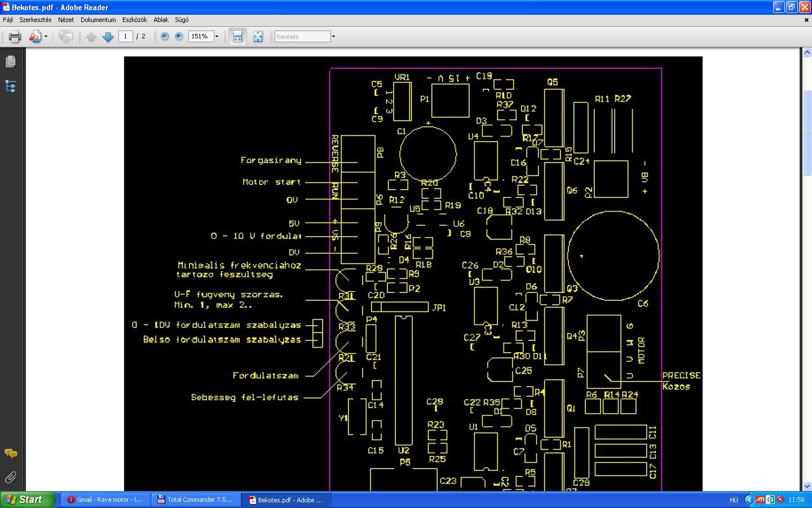Expand the 151% zoom level dropdown

coord(217,37)
